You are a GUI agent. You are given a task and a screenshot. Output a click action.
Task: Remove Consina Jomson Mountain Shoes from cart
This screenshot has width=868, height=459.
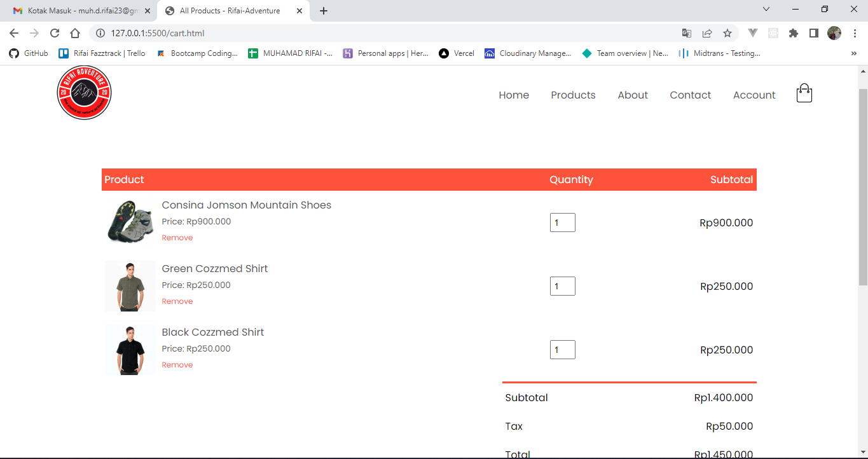pos(177,238)
